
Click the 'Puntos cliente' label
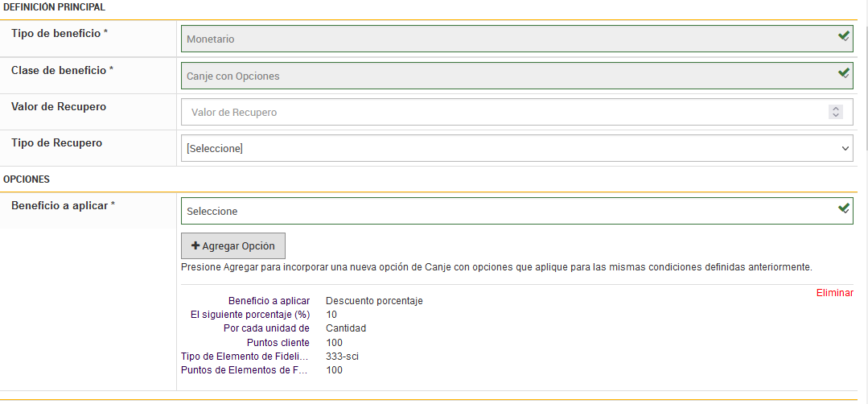pos(278,343)
